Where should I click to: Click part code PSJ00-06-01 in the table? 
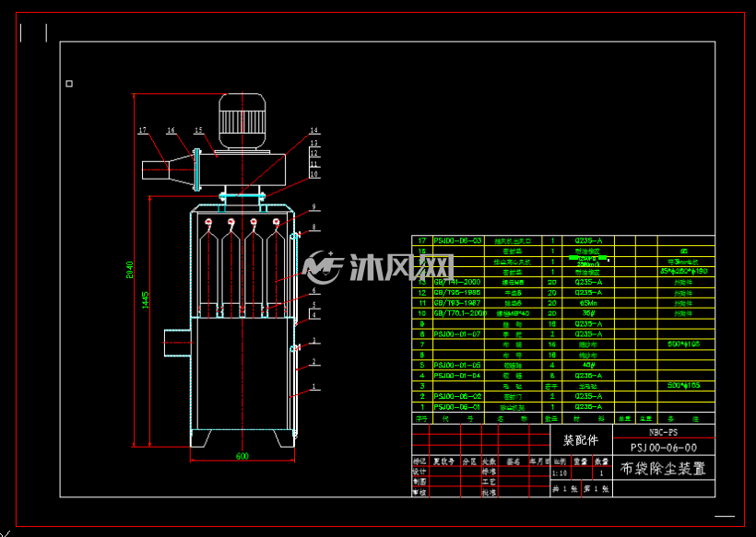point(457,407)
